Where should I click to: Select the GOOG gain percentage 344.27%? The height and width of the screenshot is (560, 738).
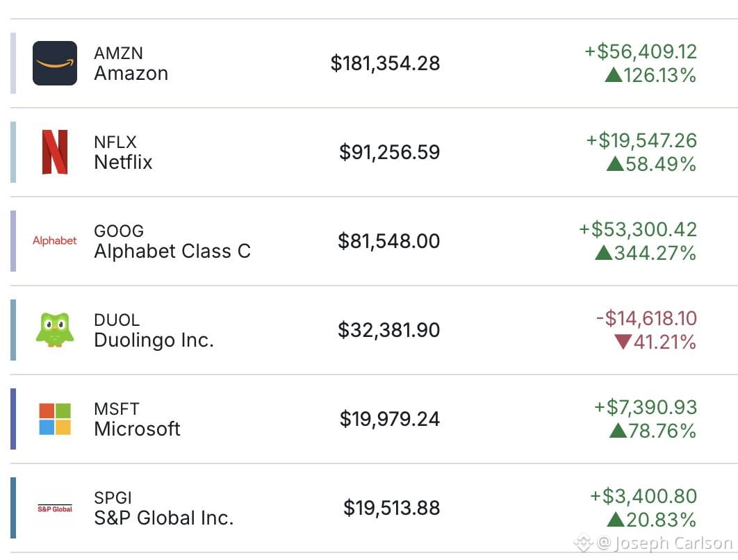point(655,253)
